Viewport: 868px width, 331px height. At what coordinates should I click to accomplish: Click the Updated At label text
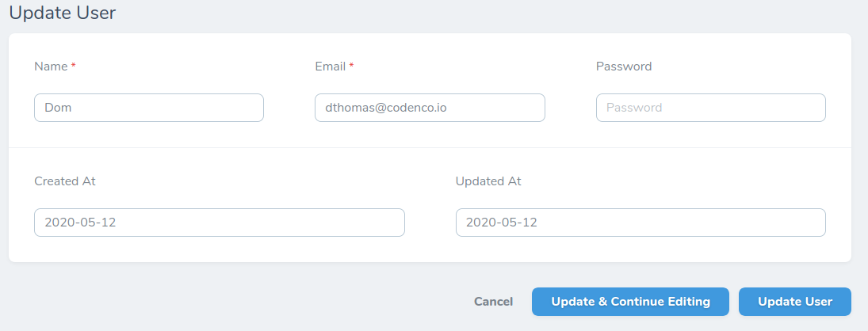488,181
